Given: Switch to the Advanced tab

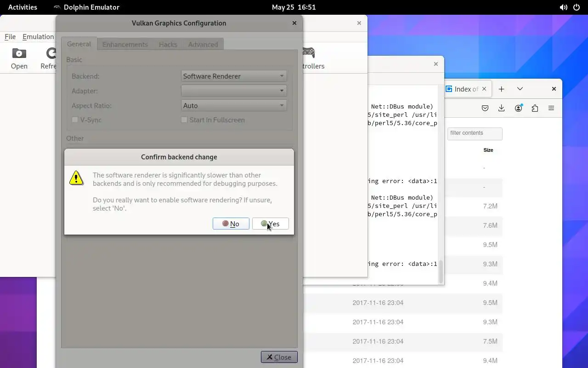Looking at the screenshot, I should click(x=203, y=44).
